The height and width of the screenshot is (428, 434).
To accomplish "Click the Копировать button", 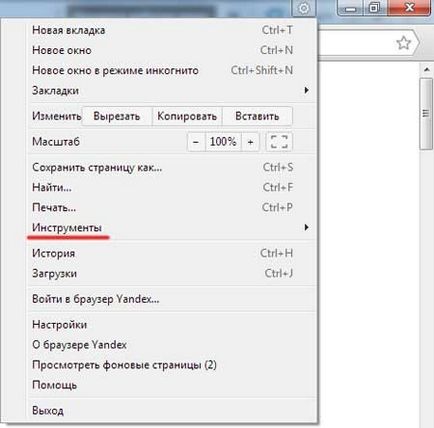I will click(x=187, y=116).
